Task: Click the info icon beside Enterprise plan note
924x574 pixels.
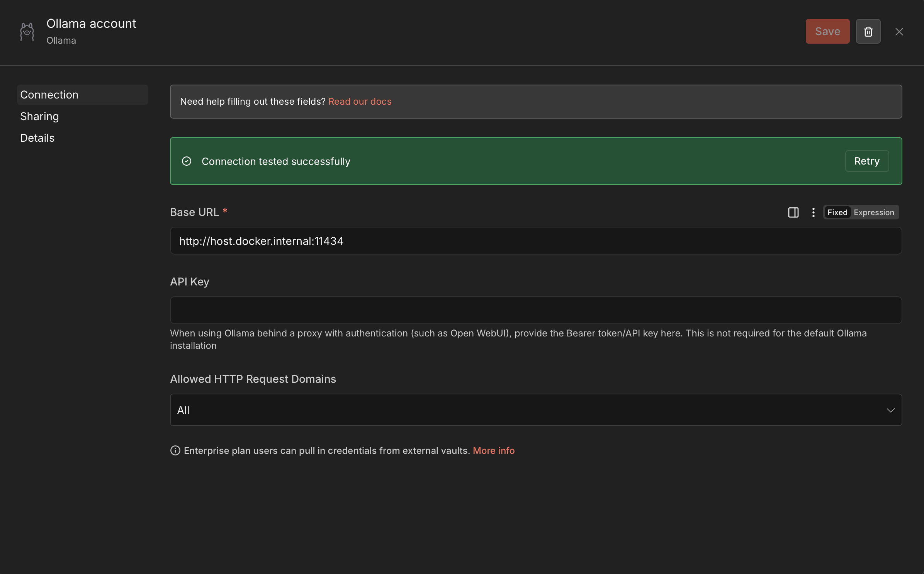Action: pyautogui.click(x=175, y=451)
